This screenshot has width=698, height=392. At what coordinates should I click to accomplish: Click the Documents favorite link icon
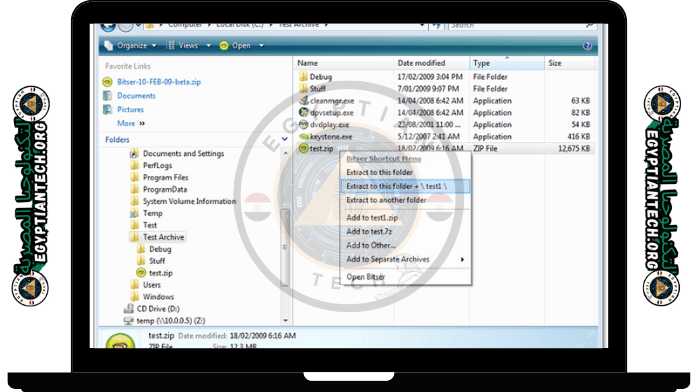[x=107, y=96]
